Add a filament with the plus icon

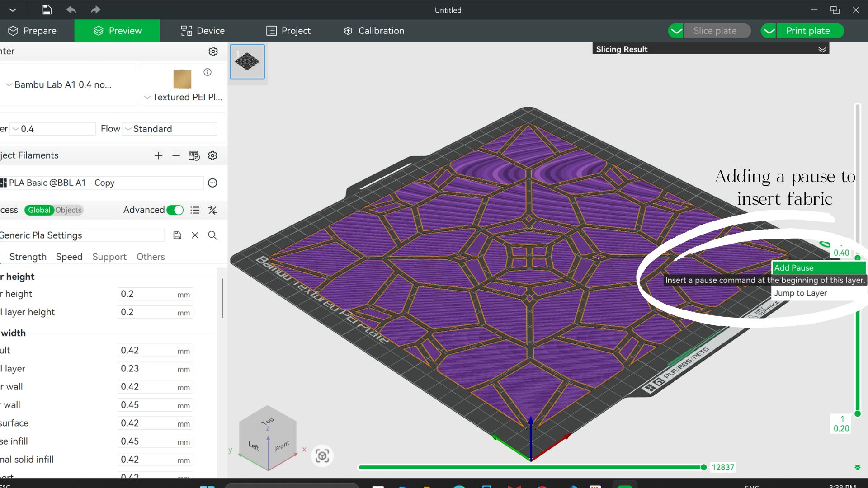158,155
